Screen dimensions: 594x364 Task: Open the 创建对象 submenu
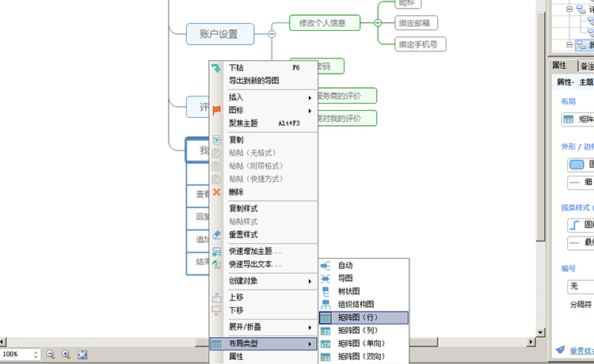[x=263, y=281]
